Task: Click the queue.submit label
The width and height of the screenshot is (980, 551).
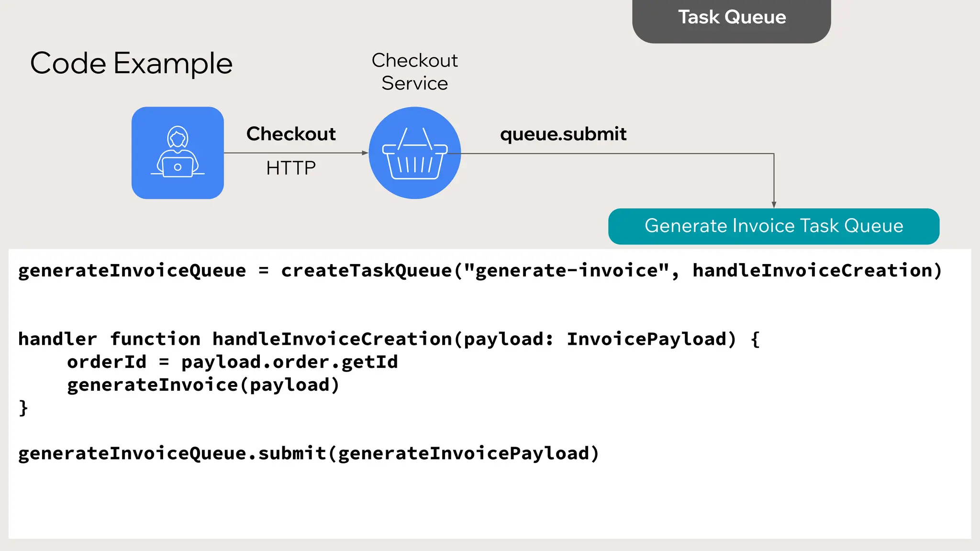Action: (563, 134)
